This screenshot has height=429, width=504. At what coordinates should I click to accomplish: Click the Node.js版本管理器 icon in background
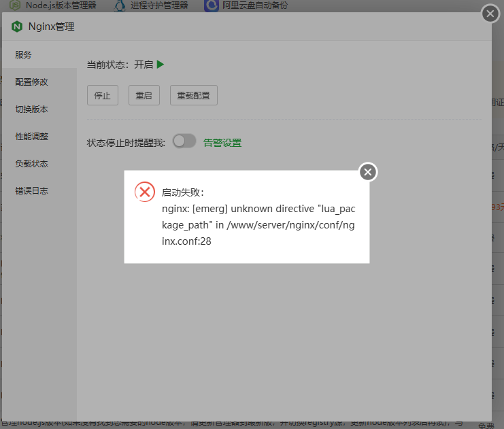(x=15, y=5)
